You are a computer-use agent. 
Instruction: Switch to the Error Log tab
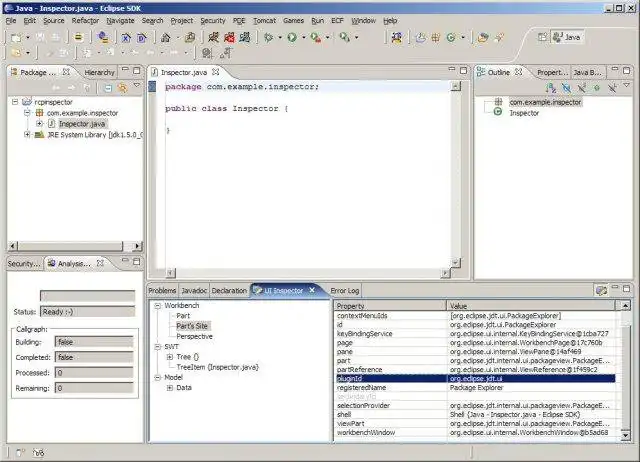pyautogui.click(x=344, y=291)
